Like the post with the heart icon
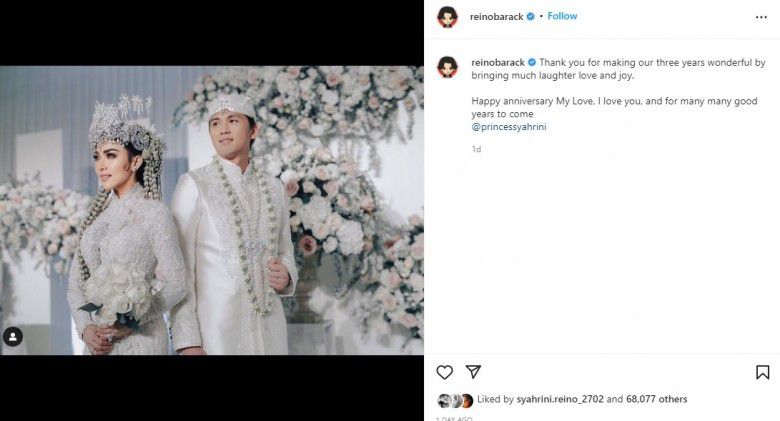 [445, 372]
